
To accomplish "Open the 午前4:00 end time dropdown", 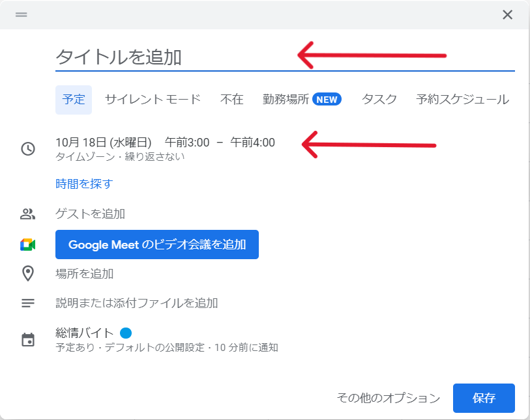I will pos(252,143).
